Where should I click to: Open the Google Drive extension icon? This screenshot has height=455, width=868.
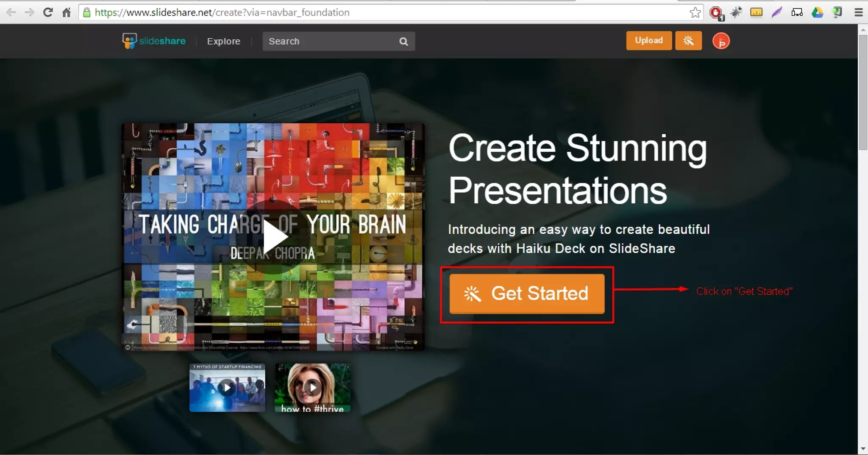click(x=817, y=12)
